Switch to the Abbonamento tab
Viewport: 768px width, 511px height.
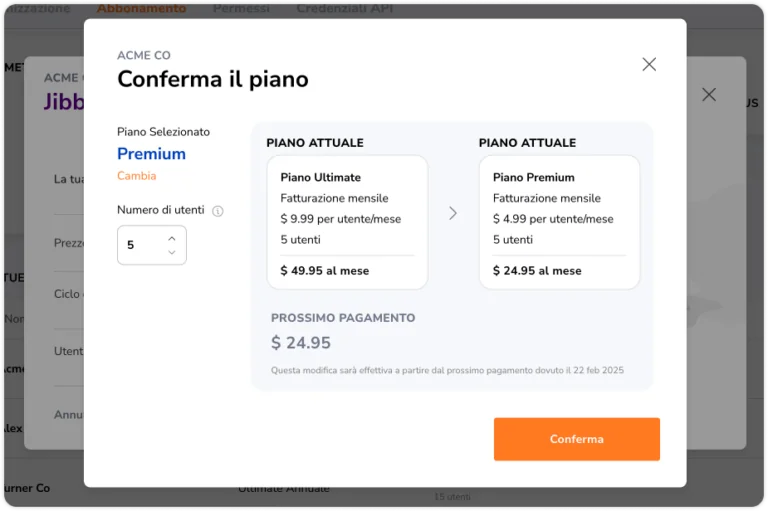coord(141,8)
